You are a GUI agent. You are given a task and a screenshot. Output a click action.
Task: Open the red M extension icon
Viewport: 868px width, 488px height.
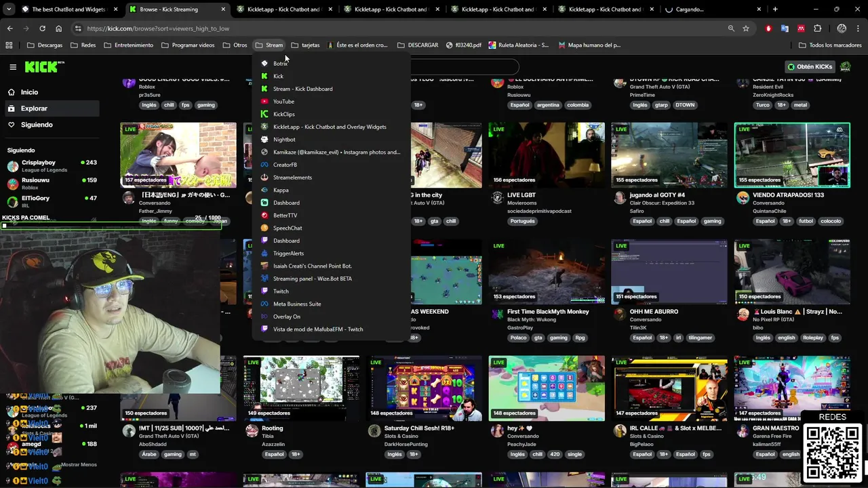(801, 28)
